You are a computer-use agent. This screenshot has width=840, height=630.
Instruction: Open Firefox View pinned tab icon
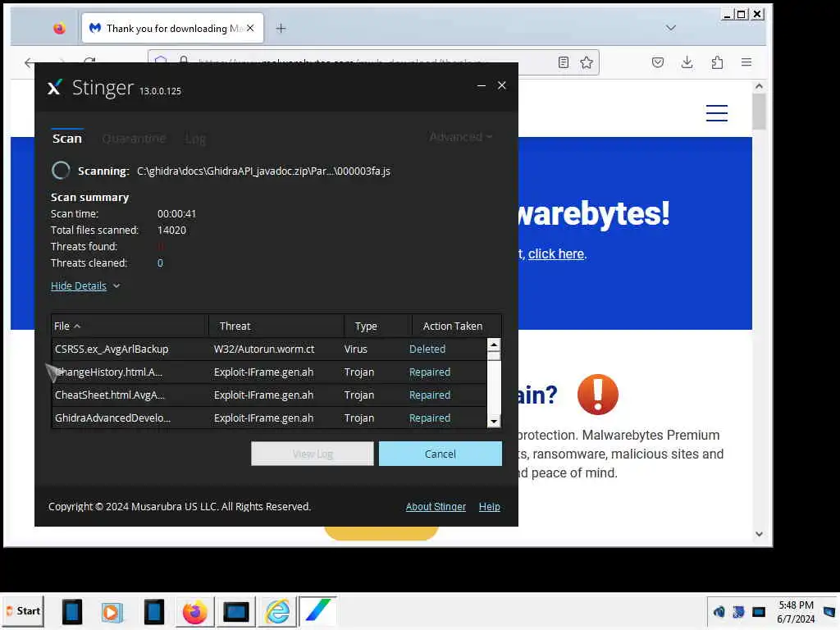tap(59, 29)
